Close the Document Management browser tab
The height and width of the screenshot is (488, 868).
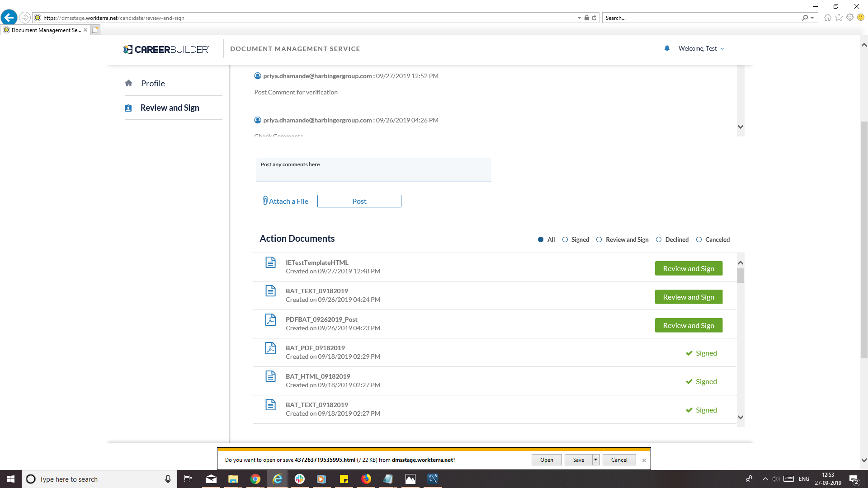coord(85,30)
